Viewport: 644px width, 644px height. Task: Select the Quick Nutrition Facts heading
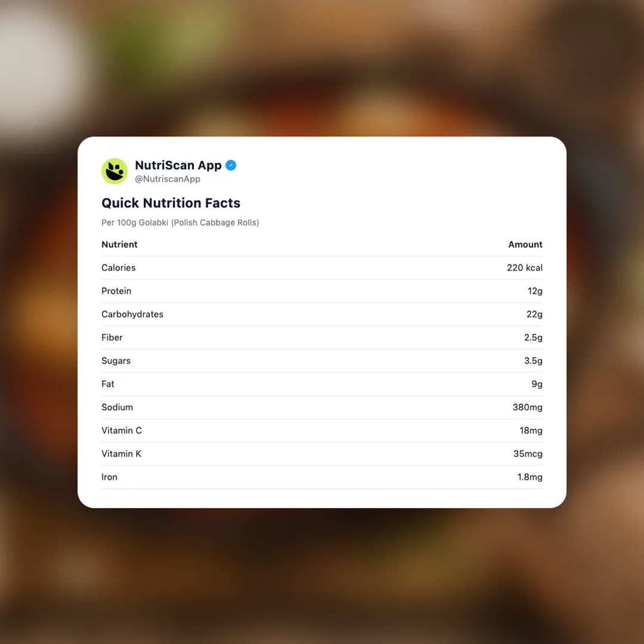(171, 203)
